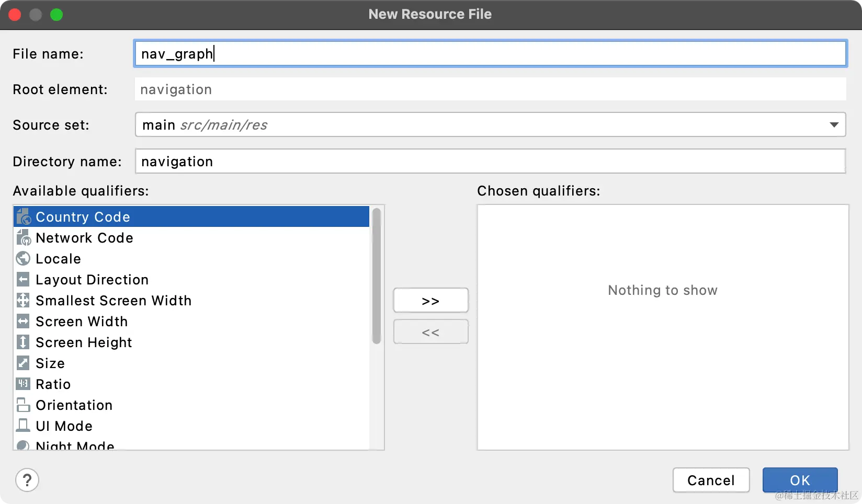
Task: Select the Locale qualifier label
Action: click(x=58, y=259)
